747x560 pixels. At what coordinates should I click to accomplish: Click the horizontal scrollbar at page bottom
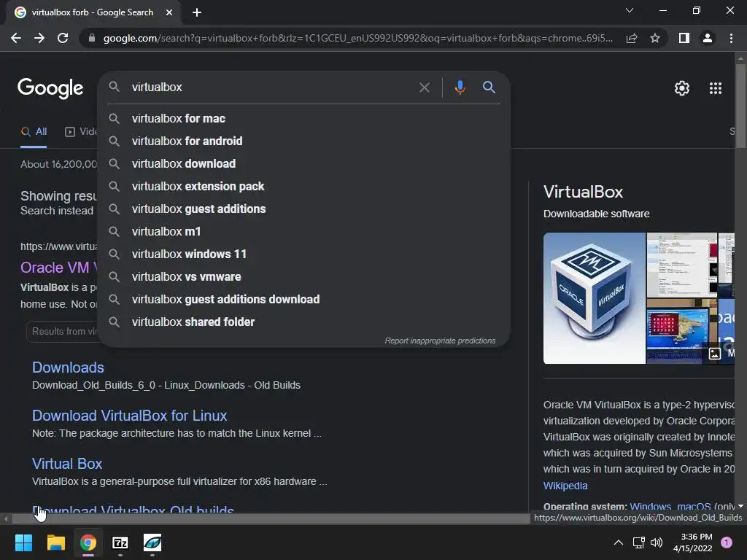[x=271, y=518]
